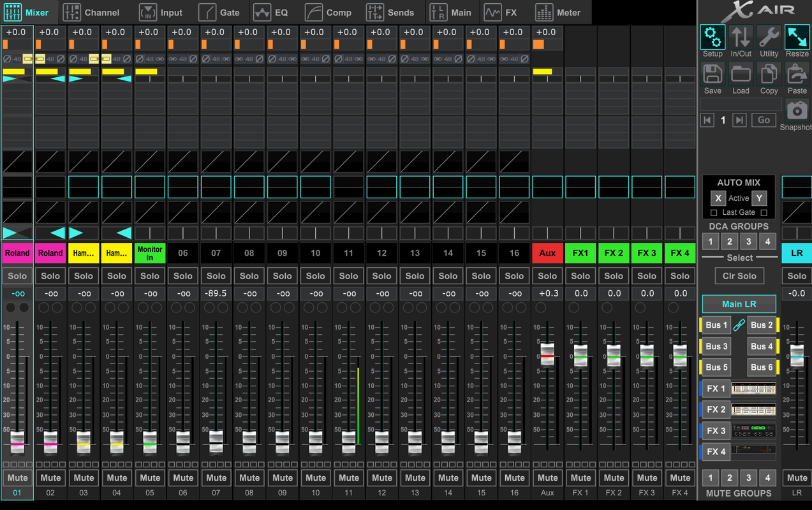The image size is (812, 510).
Task: Switch to the Main tab
Action: coord(451,12)
